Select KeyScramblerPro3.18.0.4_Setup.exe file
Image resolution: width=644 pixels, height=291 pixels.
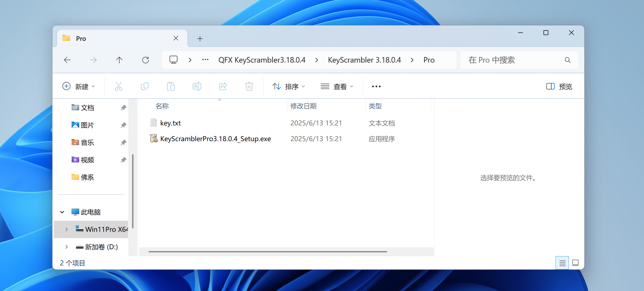(x=215, y=139)
